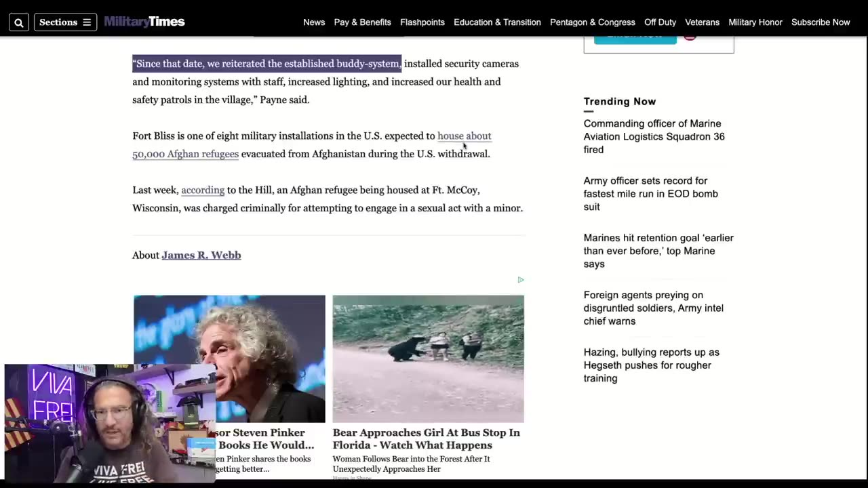Screen dimensions: 868x488
Task: Read trending story on EOD bomb suit mile
Action: (651, 194)
